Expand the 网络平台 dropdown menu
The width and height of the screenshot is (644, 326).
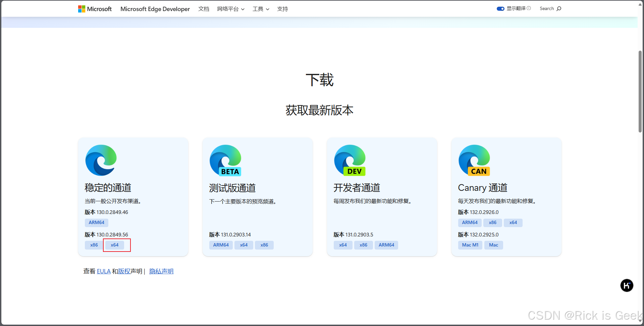tap(231, 9)
